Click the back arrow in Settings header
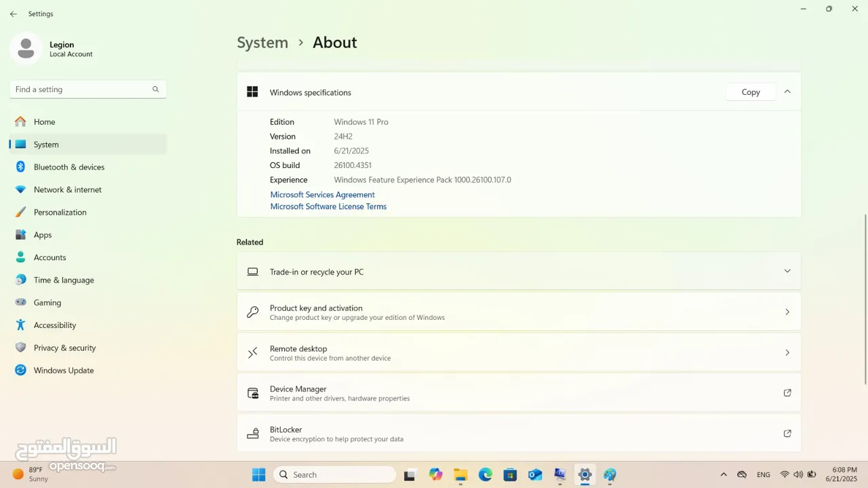868x488 pixels. (13, 14)
